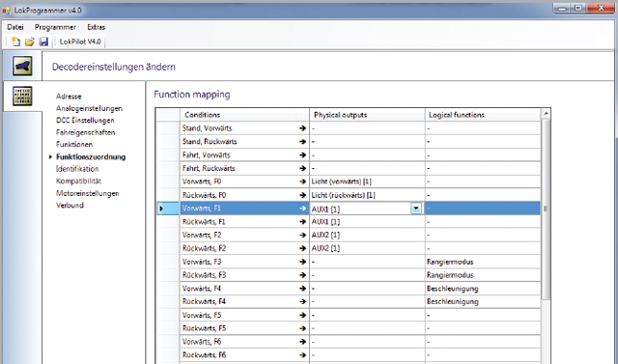Screen dimensions: 618x364
Task: Click the New project toolbar icon
Action: tap(16, 42)
